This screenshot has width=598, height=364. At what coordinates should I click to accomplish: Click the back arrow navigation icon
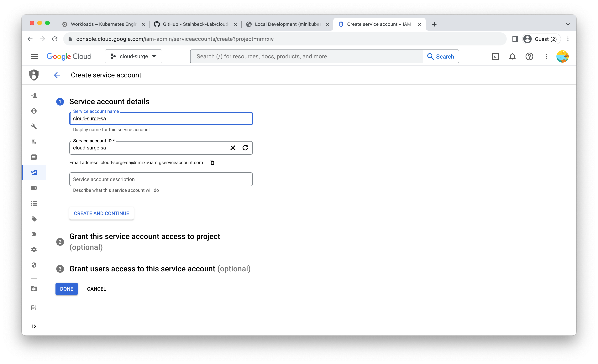(x=57, y=75)
